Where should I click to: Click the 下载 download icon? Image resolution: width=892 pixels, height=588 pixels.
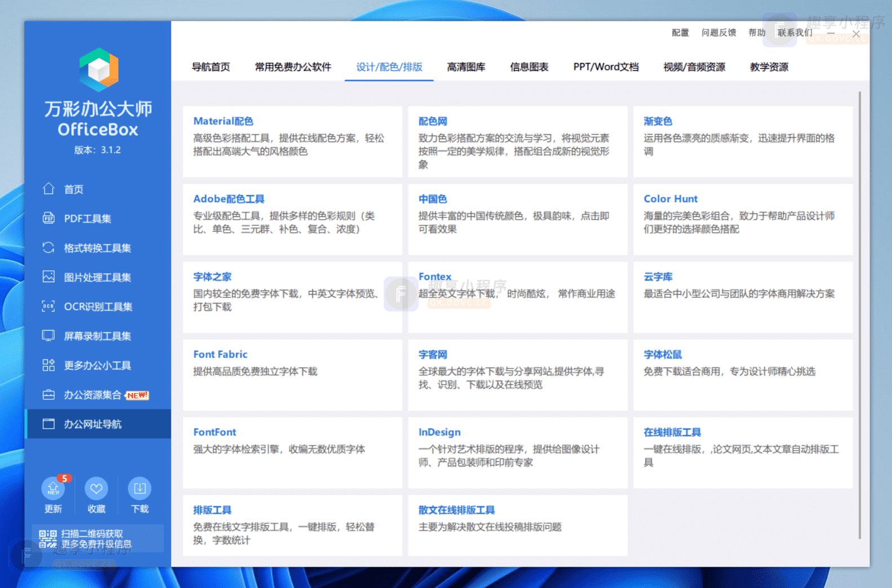pyautogui.click(x=140, y=488)
